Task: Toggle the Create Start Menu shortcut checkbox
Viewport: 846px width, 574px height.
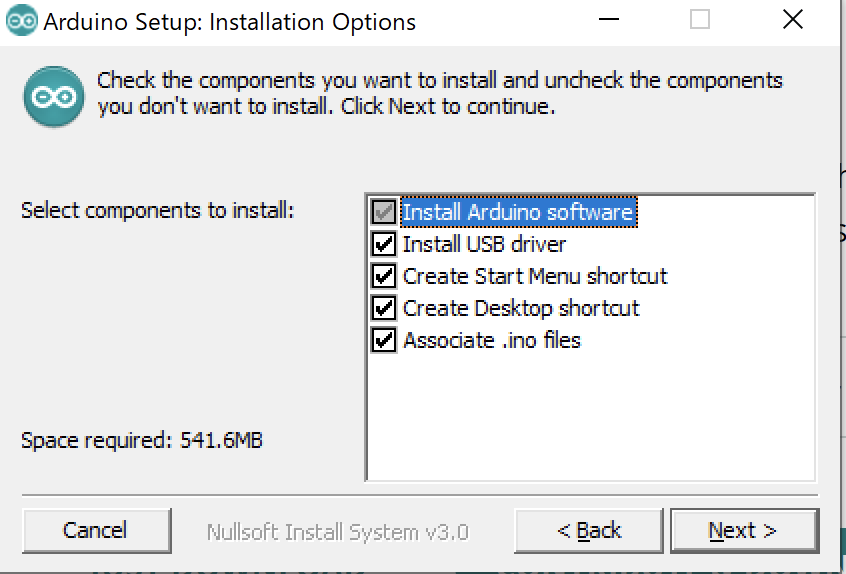Action: click(x=383, y=276)
